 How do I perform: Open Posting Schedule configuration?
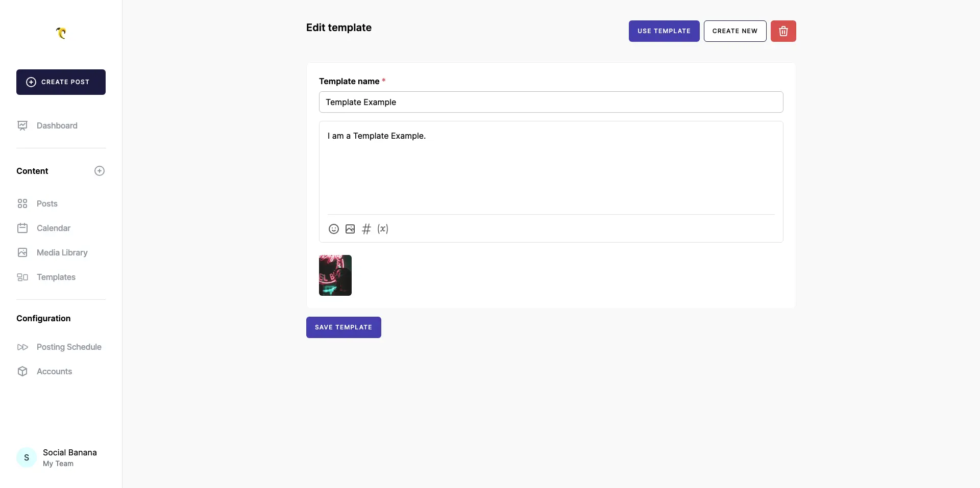[x=69, y=347]
